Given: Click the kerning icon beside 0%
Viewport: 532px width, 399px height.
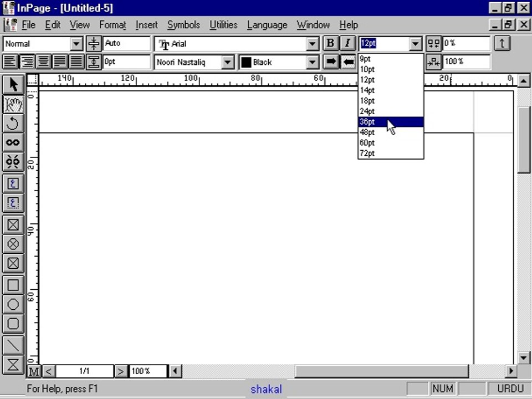Looking at the screenshot, I should click(x=433, y=43).
